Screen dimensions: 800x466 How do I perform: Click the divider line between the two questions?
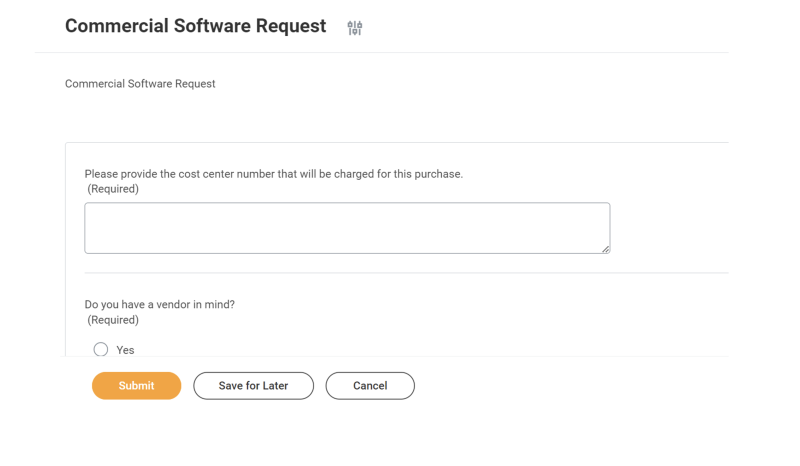pos(400,273)
